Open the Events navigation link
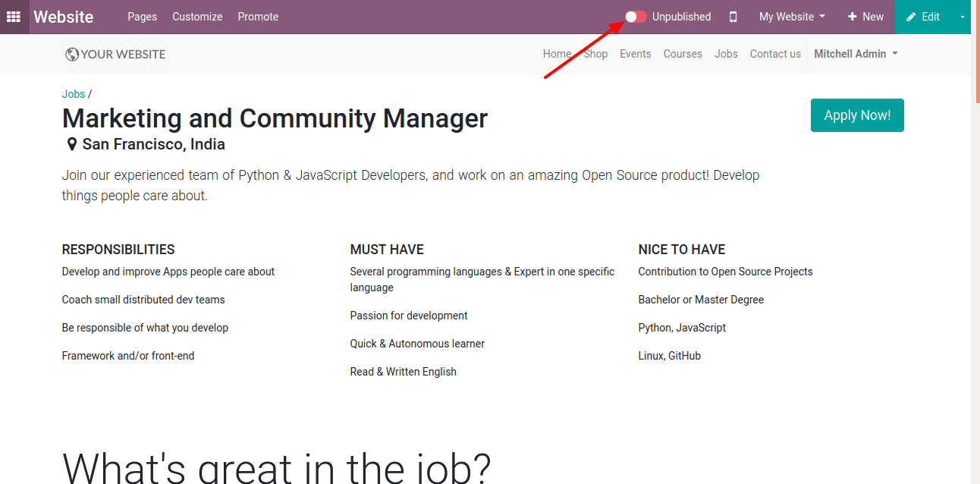Image resolution: width=980 pixels, height=484 pixels. click(636, 54)
